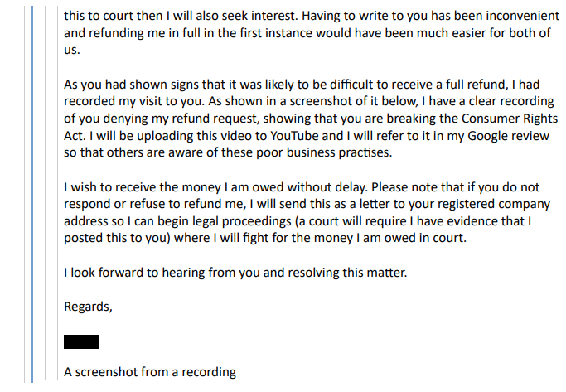The height and width of the screenshot is (392, 566).
Task: Click the leftmost grey quote indent line
Action: (x=12, y=194)
